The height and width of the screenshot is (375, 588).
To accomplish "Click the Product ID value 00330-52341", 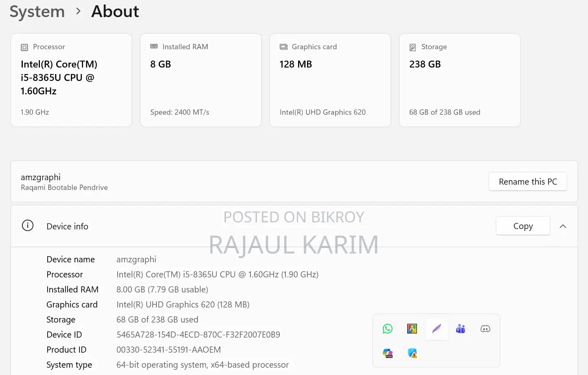I will point(169,350).
